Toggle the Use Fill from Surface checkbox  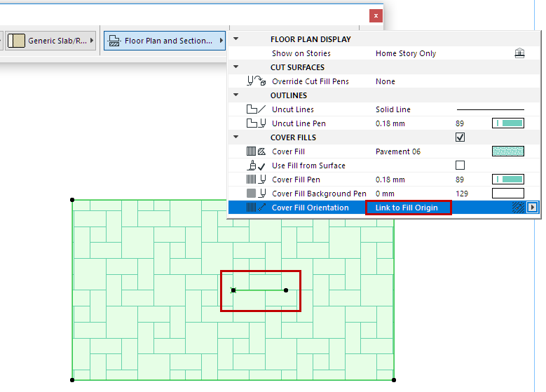460,165
